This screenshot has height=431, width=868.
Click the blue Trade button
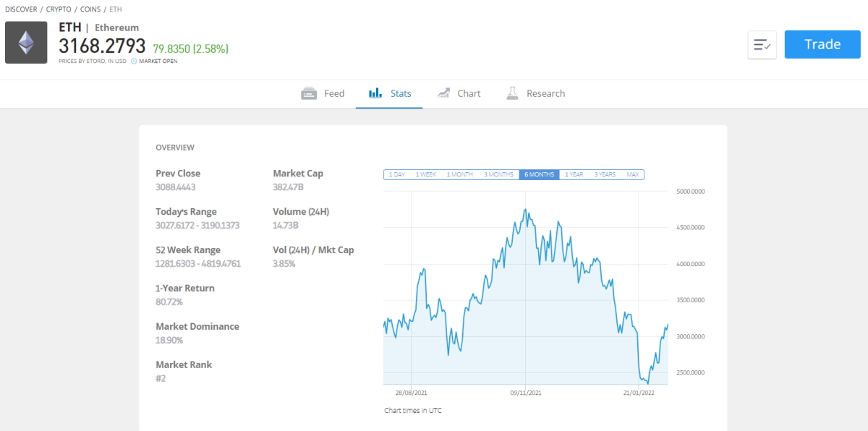pos(822,44)
